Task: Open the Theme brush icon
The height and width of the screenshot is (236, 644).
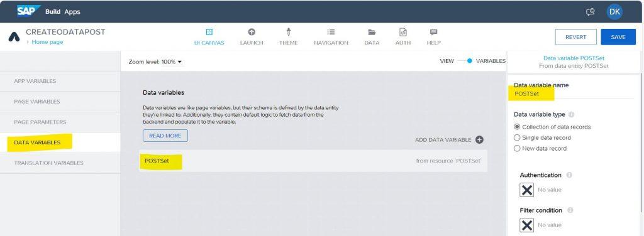Action: [x=288, y=32]
